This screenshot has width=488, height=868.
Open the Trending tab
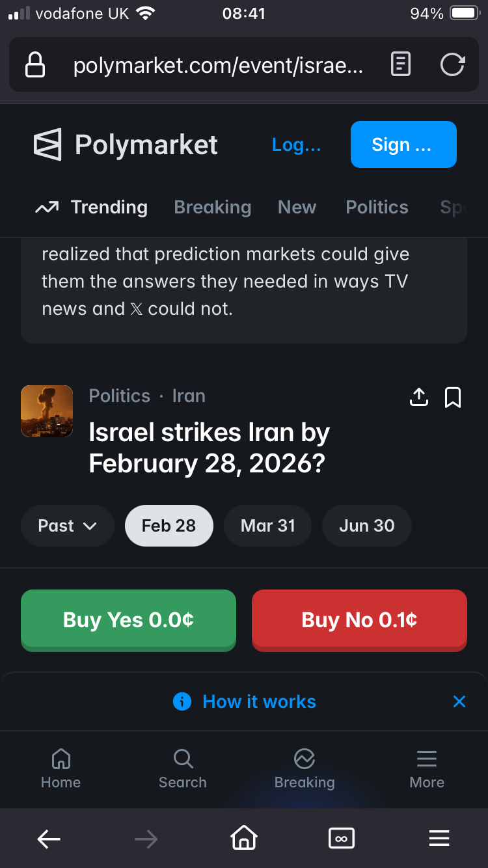92,208
